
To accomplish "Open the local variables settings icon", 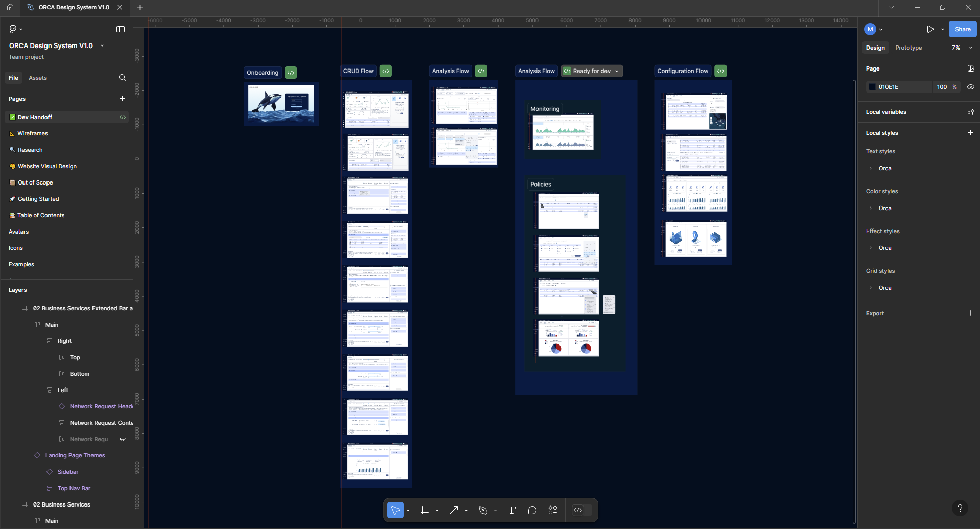I will coord(970,112).
